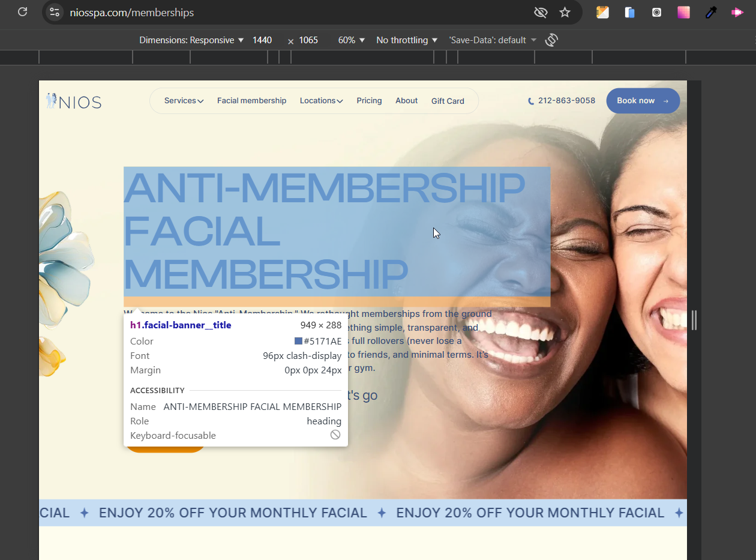The height and width of the screenshot is (560, 756).
Task: Click the viewport width field showing 1440
Action: tap(262, 40)
